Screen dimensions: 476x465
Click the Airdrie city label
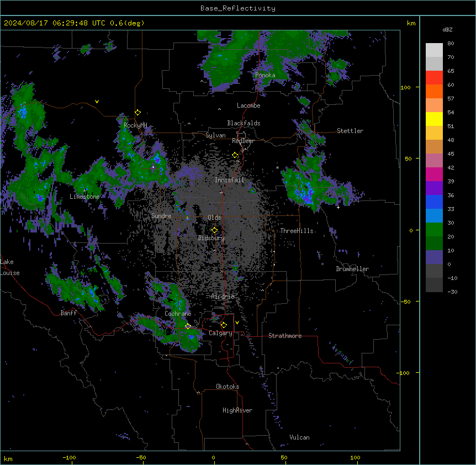223,297
